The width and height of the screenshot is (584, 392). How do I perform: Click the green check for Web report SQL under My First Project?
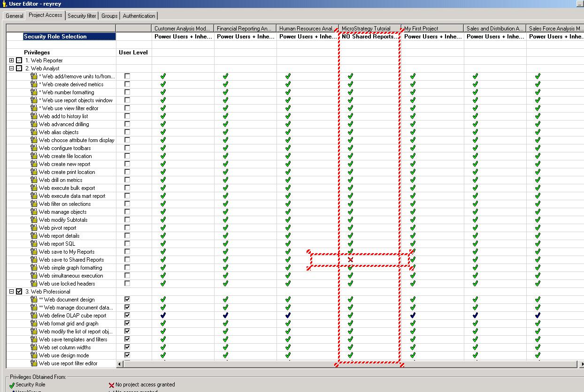412,243
